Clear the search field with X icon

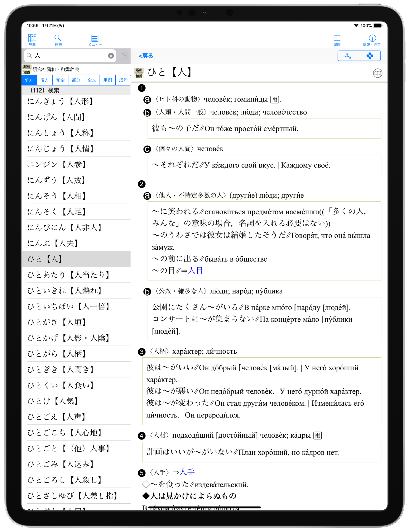pos(111,56)
